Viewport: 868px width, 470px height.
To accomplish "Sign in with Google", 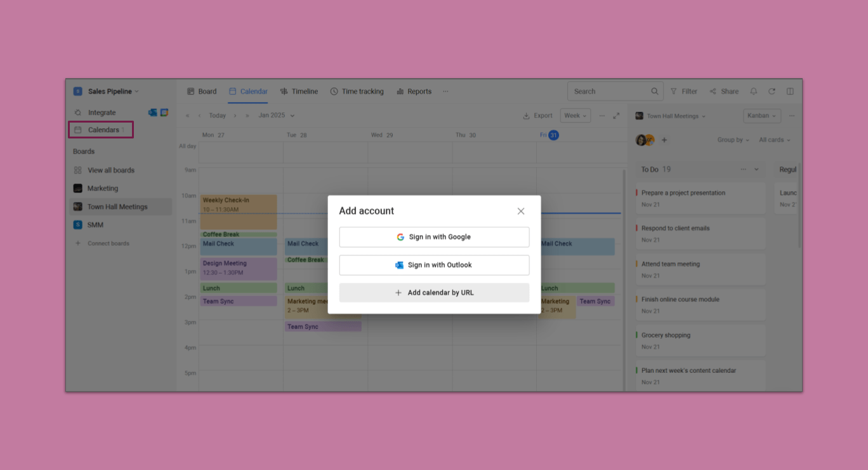I will [x=434, y=237].
